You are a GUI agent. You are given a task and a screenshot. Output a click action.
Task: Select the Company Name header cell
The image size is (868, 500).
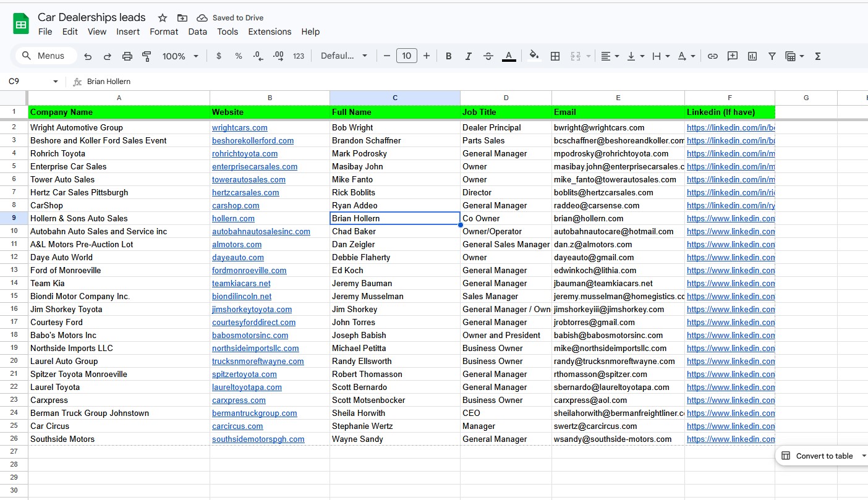[119, 112]
